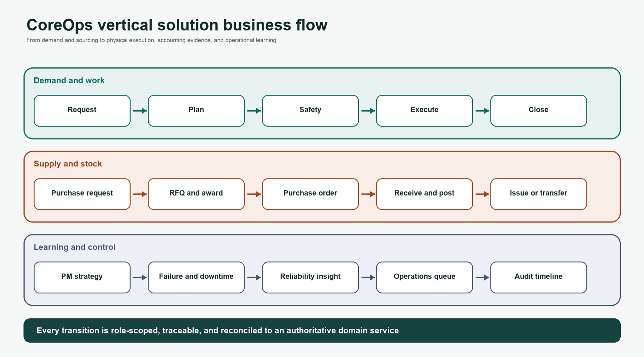
Task: Click the Demand and work lane heading
Action: click(69, 80)
